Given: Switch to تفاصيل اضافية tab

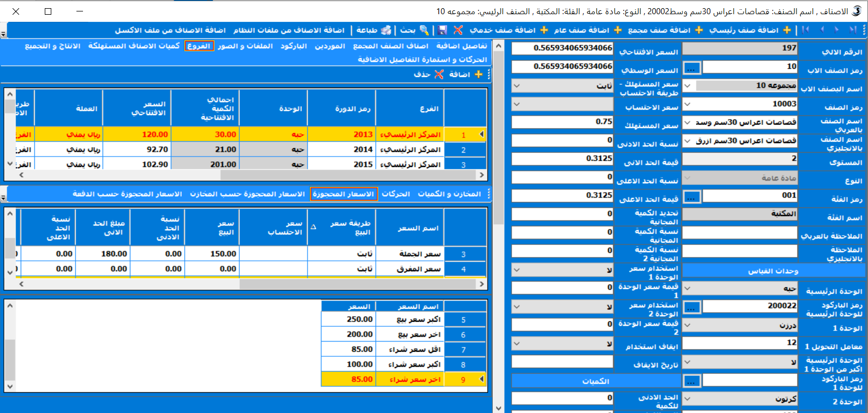Looking at the screenshot, I should coord(462,46).
